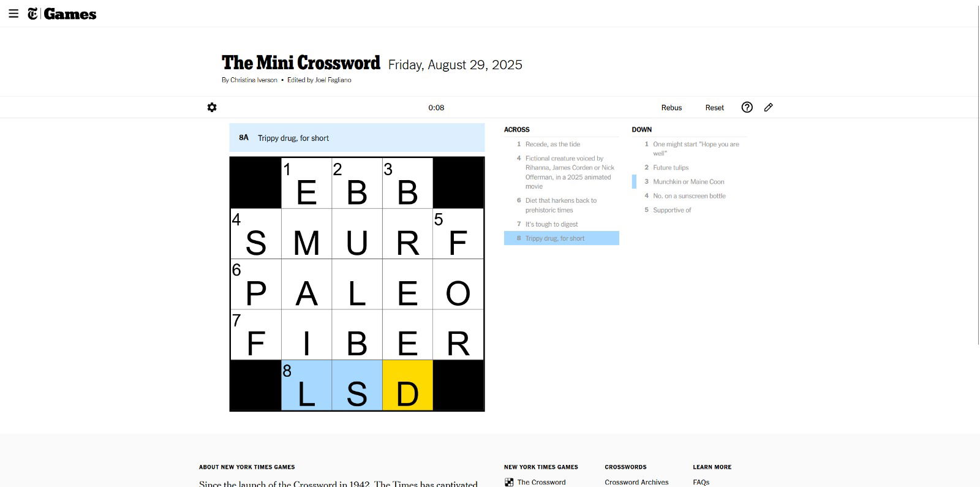Image resolution: width=980 pixels, height=487 pixels.
Task: Open the help lifesaver icon
Action: click(747, 107)
